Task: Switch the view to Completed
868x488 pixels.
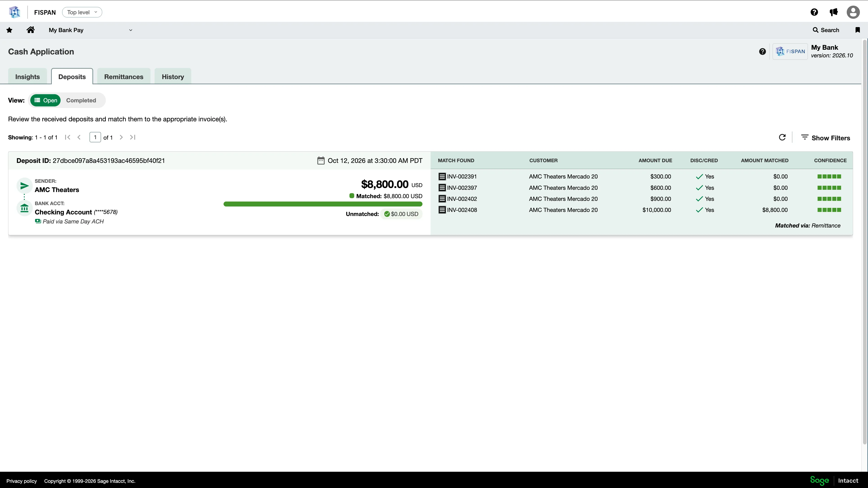Action: pos(81,100)
